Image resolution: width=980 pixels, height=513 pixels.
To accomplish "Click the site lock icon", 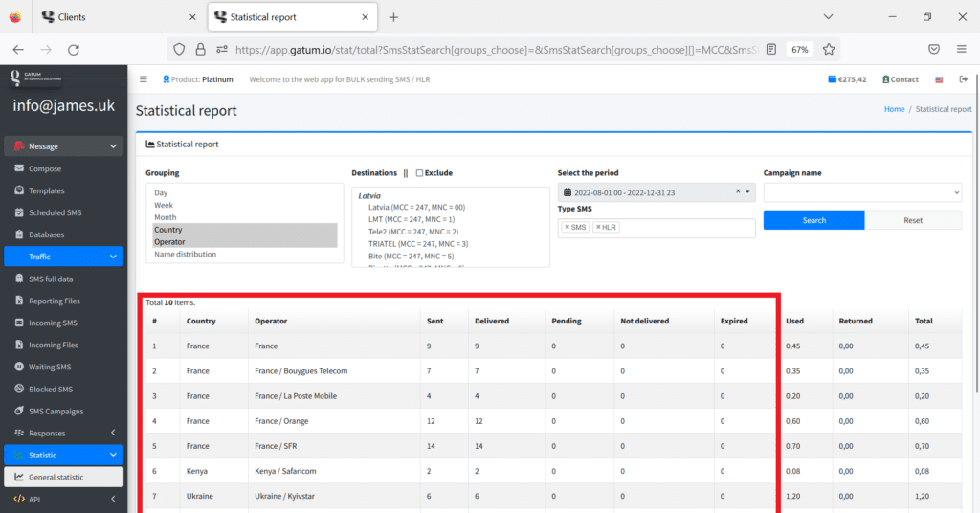I will point(200,50).
